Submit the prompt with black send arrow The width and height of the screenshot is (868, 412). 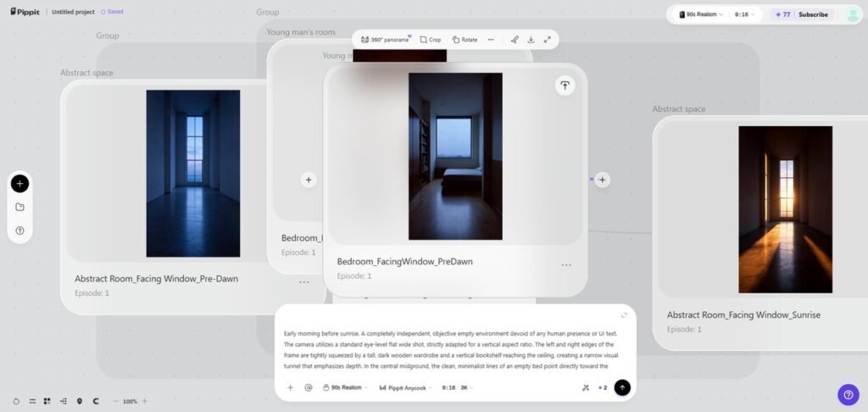pyautogui.click(x=622, y=387)
